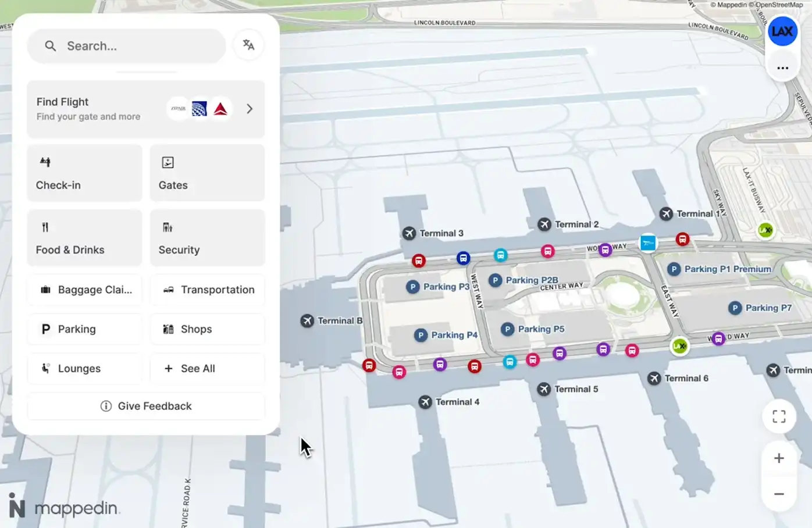This screenshot has height=528, width=812.
Task: Toggle fullscreen map view
Action: (779, 416)
